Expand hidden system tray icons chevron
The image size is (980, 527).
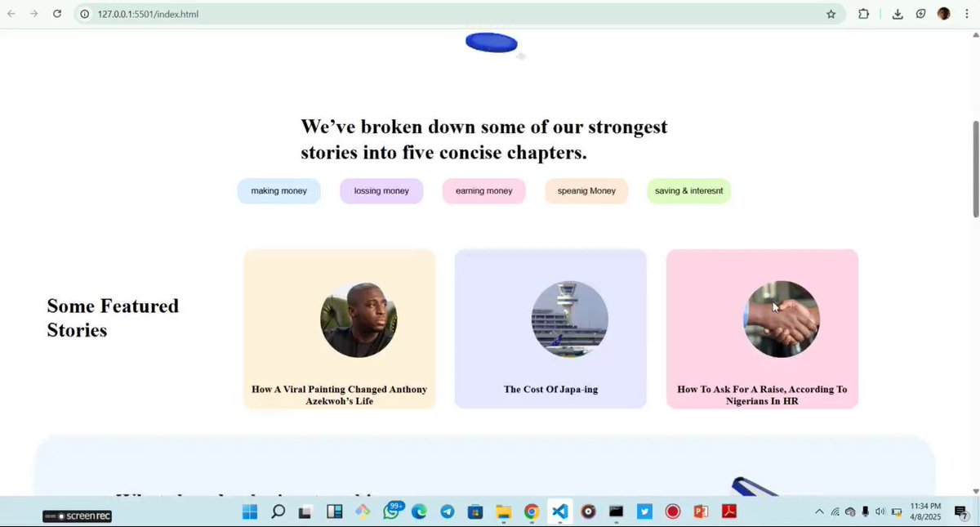point(819,512)
